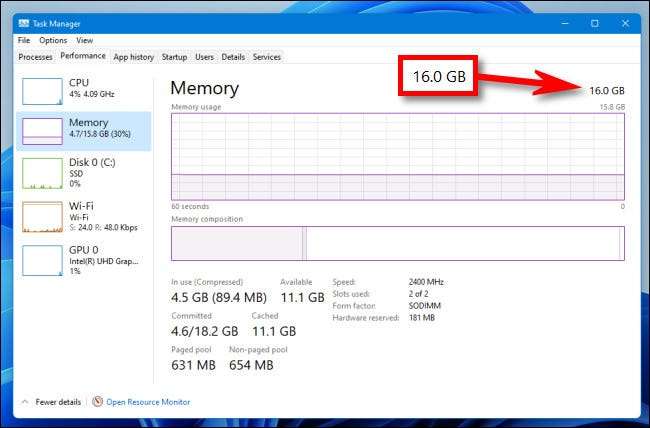Select the CPU mini graph thumbnail

pyautogui.click(x=42, y=91)
